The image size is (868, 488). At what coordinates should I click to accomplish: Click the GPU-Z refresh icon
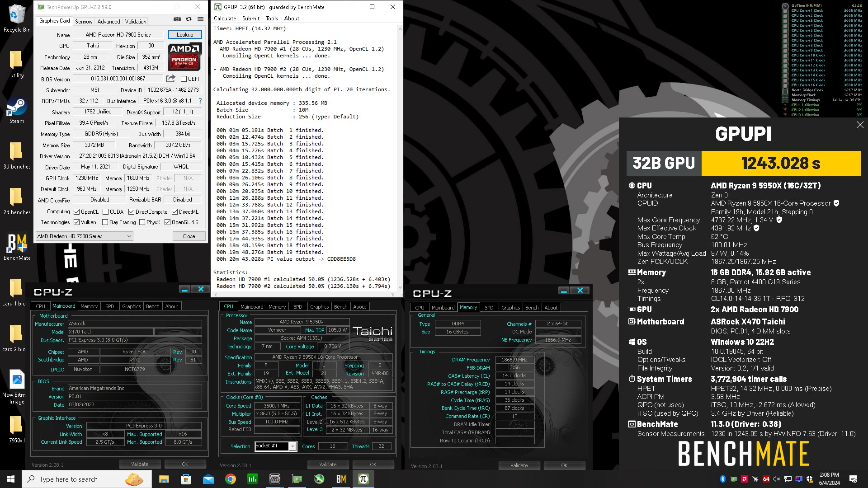click(189, 19)
